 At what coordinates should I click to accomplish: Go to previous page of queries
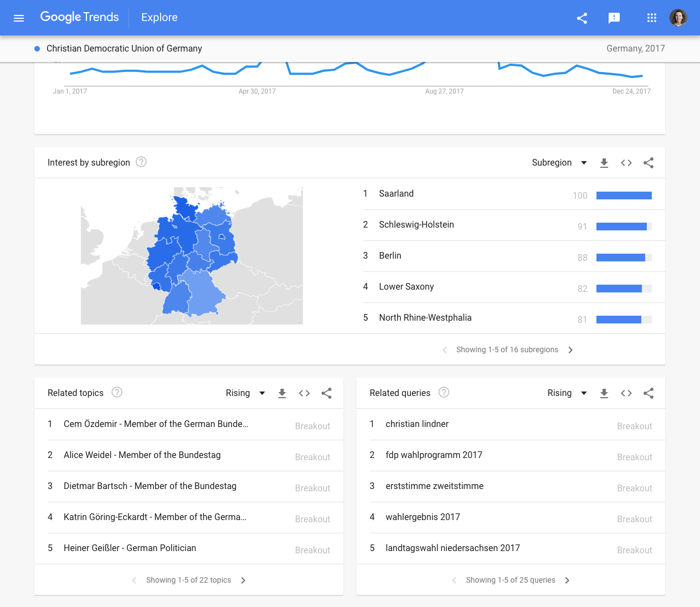tap(454, 580)
